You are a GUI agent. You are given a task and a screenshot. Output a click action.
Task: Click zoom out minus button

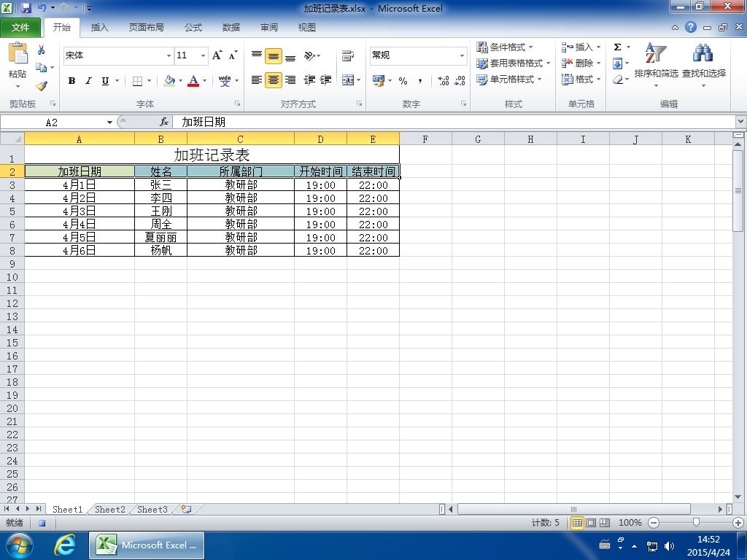pyautogui.click(x=654, y=523)
